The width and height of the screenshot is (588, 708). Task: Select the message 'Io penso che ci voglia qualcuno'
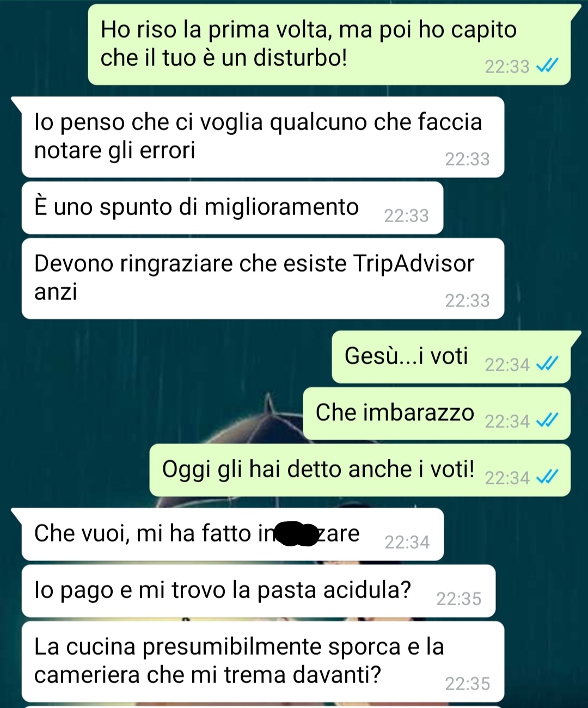point(262,137)
